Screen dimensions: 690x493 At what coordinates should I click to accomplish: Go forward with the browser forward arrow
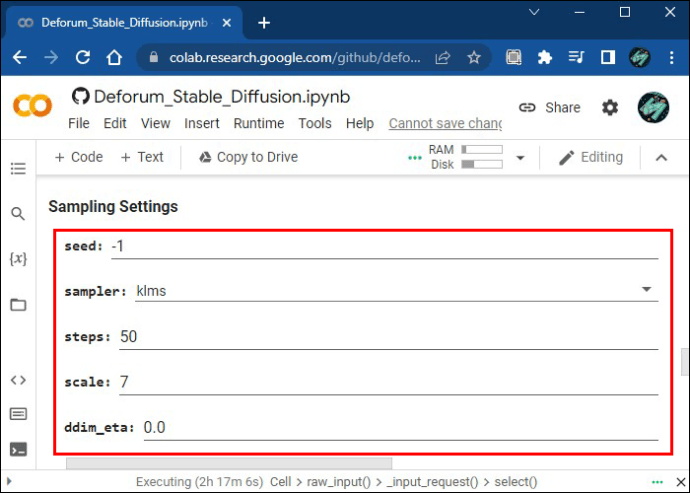[x=51, y=57]
